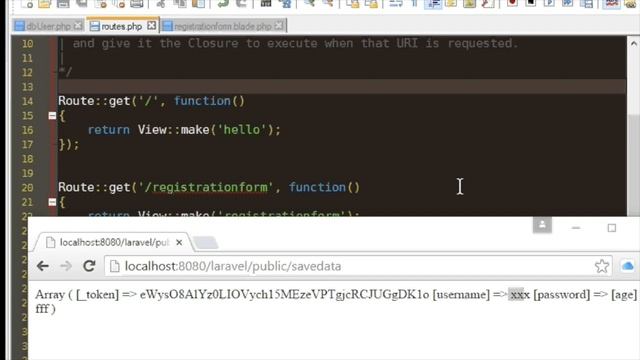
Task: Bookmark this page with the star icon
Action: pos(602,266)
